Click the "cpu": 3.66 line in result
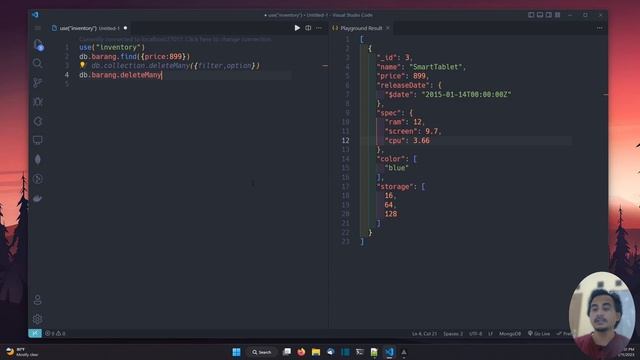The width and height of the screenshot is (640, 360). 407,140
